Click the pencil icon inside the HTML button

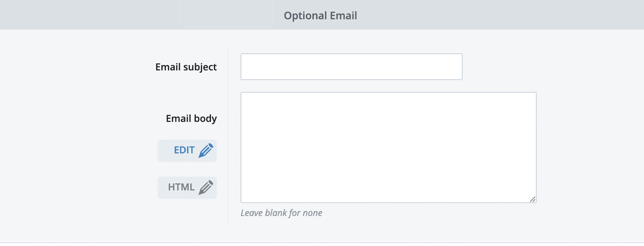[x=206, y=187]
